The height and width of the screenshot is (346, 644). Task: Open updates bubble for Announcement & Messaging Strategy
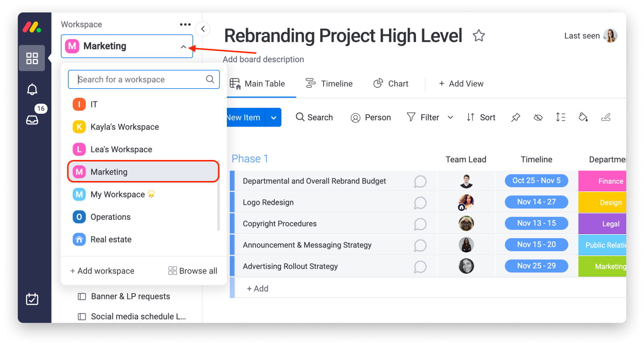420,245
